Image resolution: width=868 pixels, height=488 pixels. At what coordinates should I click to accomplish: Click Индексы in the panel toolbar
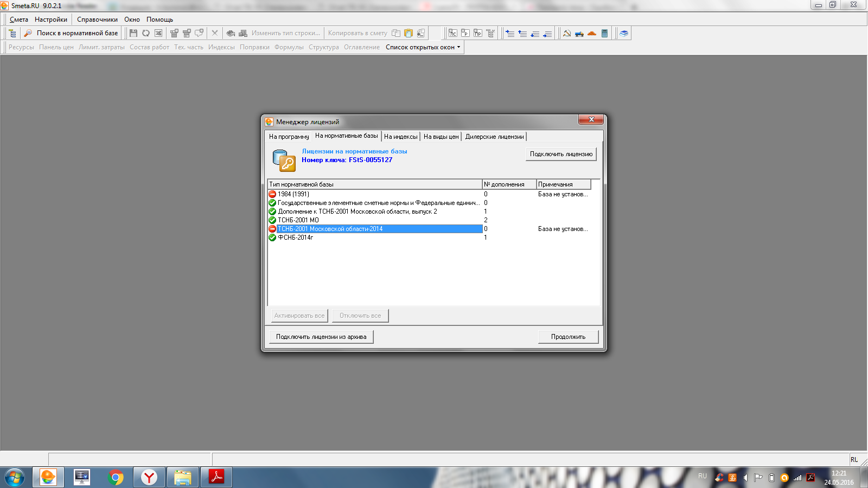coord(221,47)
